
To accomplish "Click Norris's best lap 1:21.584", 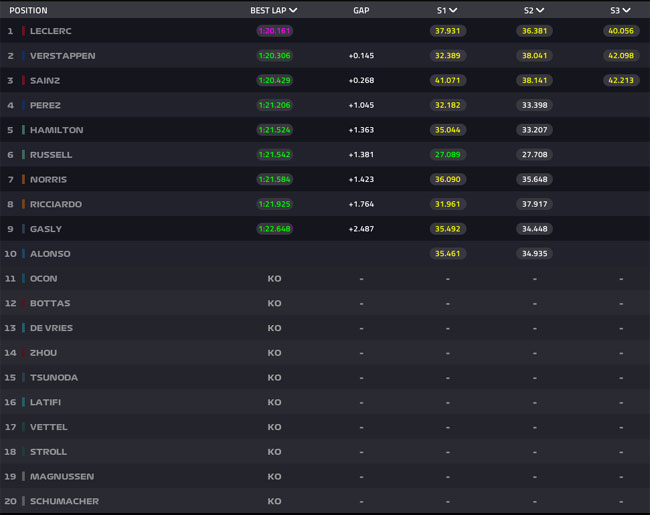I will coord(274,180).
